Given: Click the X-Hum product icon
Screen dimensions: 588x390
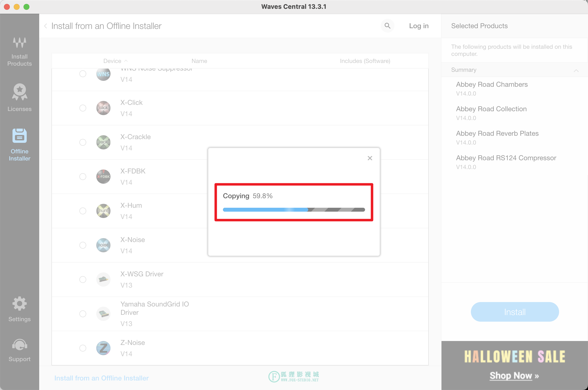Looking at the screenshot, I should tap(103, 211).
